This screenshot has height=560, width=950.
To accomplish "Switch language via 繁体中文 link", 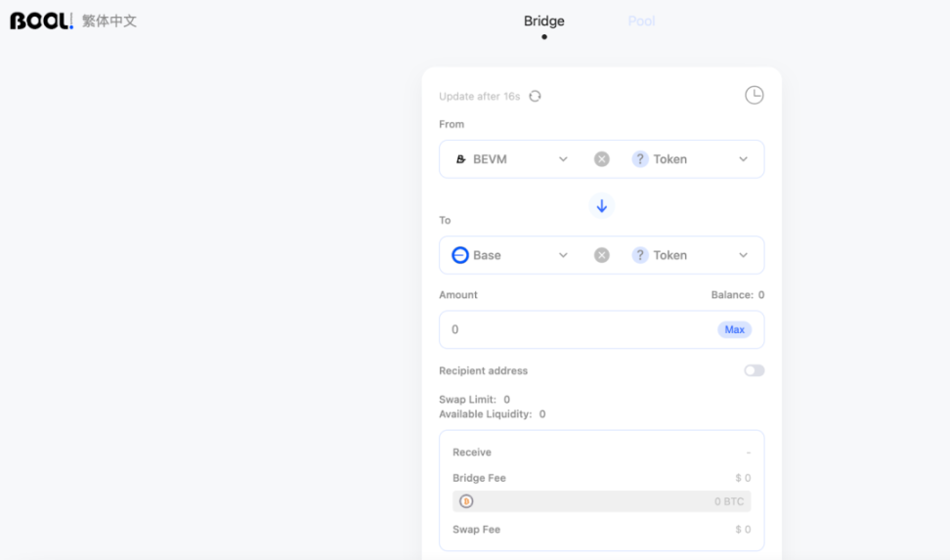I will (x=109, y=22).
